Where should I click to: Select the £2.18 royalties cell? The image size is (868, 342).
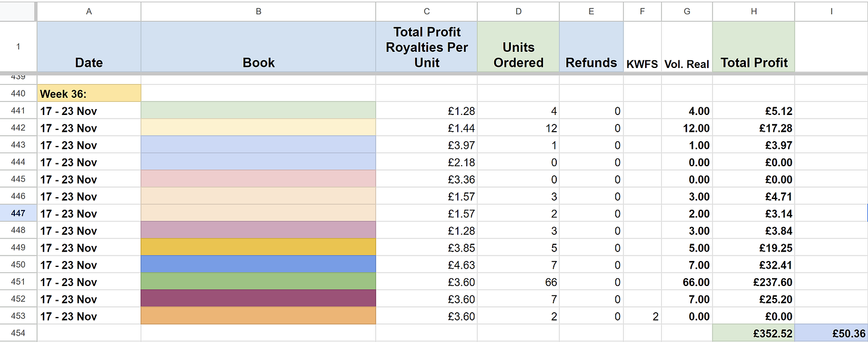[x=426, y=162]
